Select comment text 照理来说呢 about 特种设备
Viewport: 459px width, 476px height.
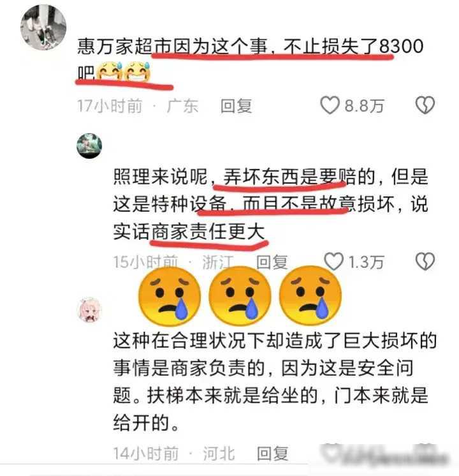[270, 204]
